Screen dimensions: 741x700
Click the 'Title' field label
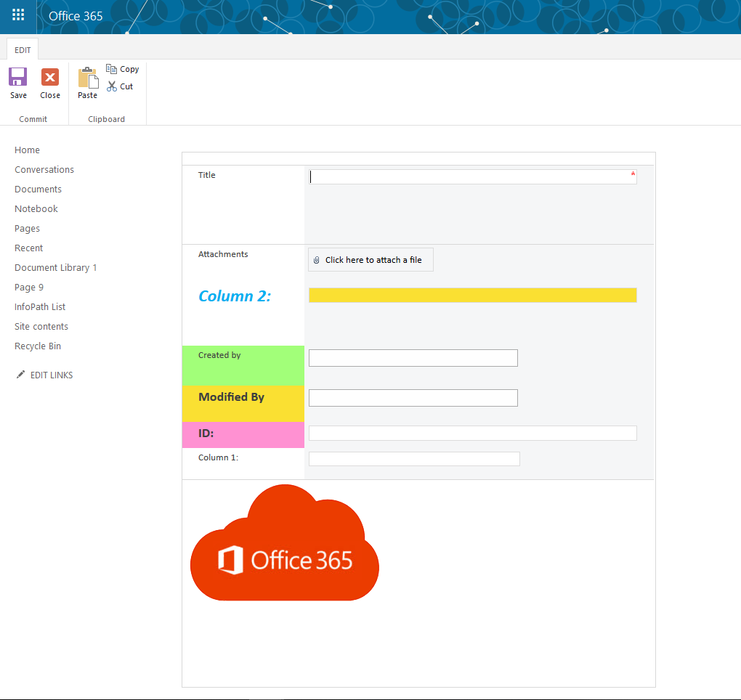coord(206,175)
